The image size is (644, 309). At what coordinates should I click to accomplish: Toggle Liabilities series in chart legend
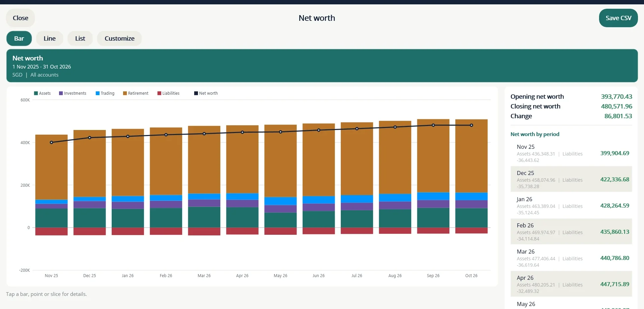coord(168,93)
